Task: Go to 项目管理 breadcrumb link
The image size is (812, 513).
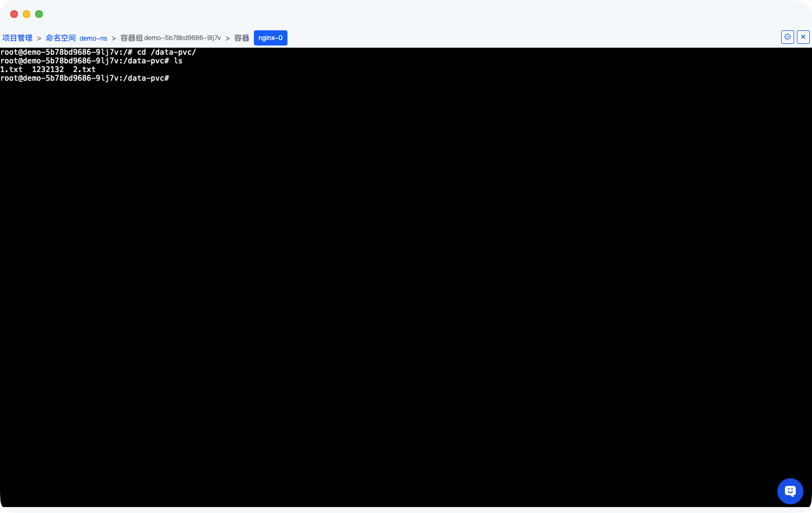Action: coord(17,38)
